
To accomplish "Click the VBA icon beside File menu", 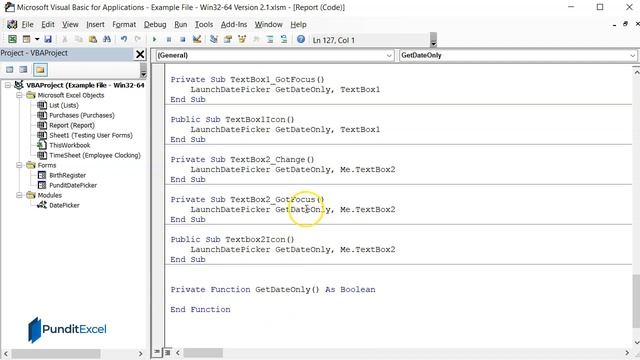I will tap(12, 24).
